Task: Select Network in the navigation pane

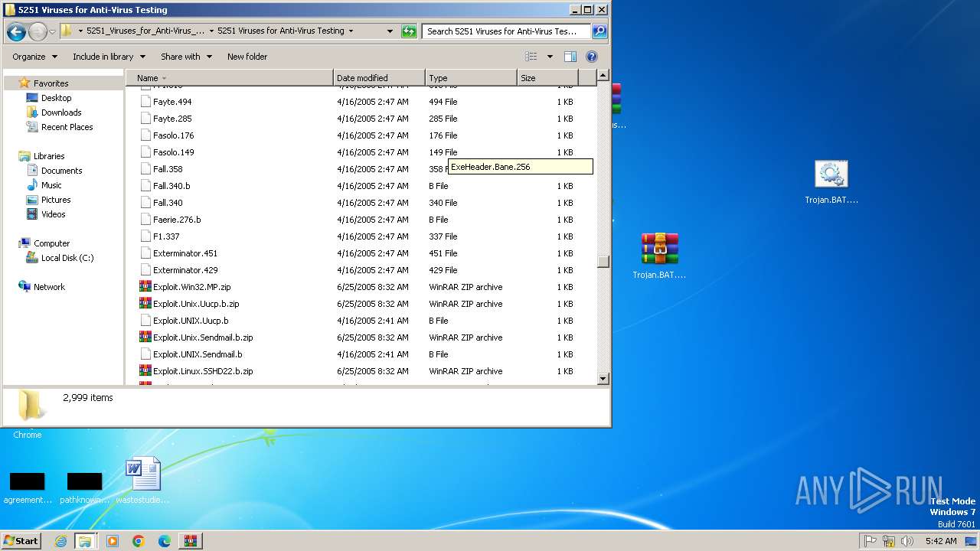Action: [49, 287]
